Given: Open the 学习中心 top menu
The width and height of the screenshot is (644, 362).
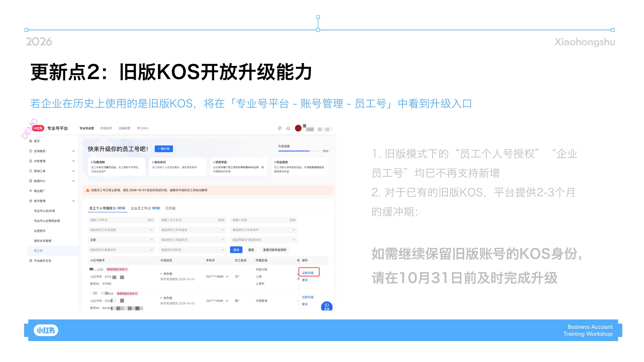Looking at the screenshot, I should coord(143,128).
